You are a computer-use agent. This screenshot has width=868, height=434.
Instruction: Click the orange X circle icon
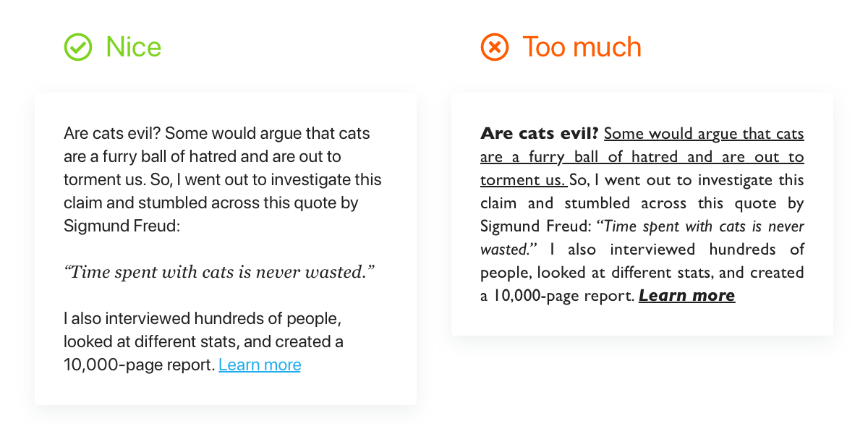[x=495, y=47]
